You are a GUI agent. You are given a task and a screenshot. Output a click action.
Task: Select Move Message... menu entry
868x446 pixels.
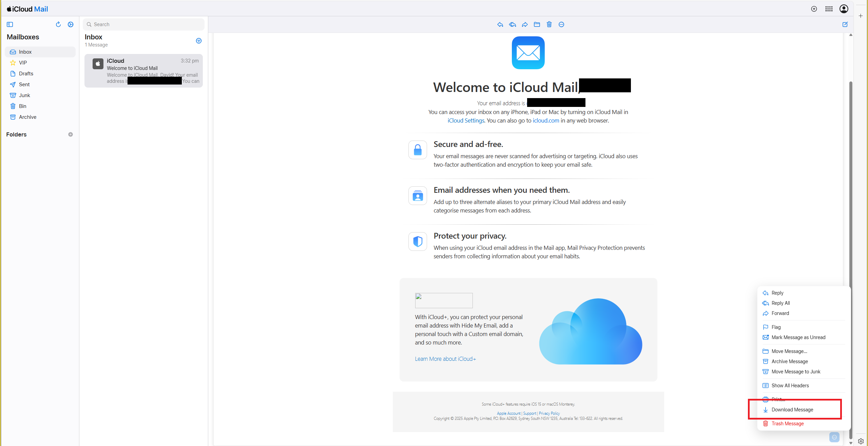tap(804, 351)
